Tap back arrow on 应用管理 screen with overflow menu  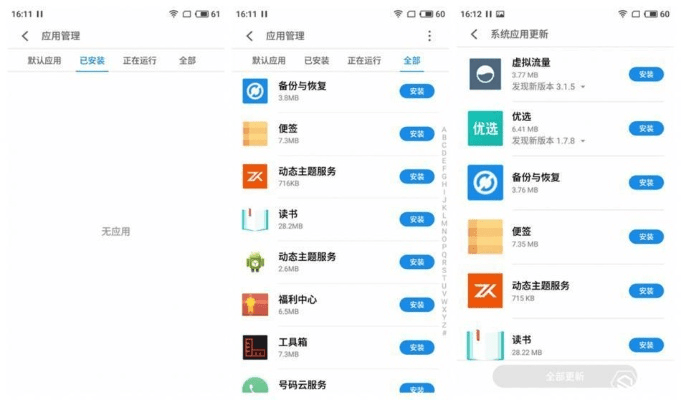(x=250, y=36)
